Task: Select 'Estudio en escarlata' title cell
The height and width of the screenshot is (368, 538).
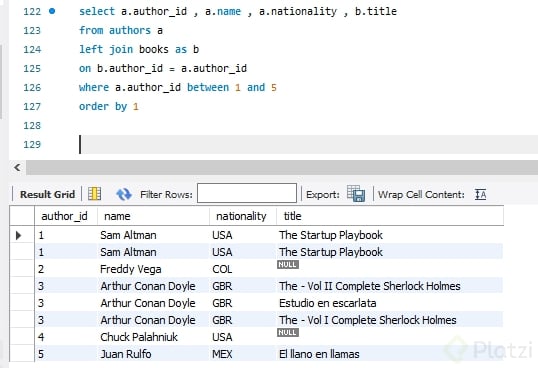Action: tap(390, 303)
